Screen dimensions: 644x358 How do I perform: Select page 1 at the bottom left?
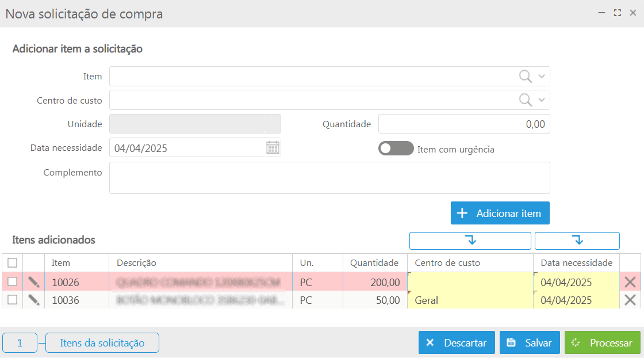point(20,342)
